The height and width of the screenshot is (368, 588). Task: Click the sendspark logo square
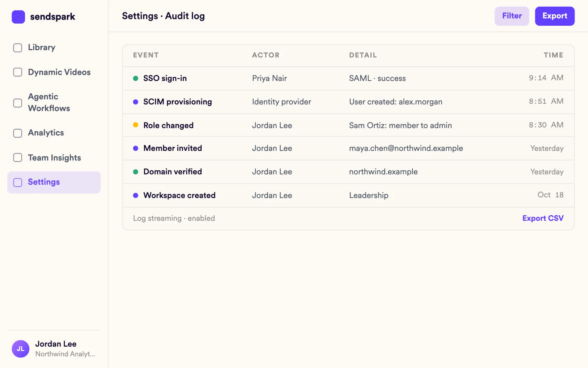18,17
